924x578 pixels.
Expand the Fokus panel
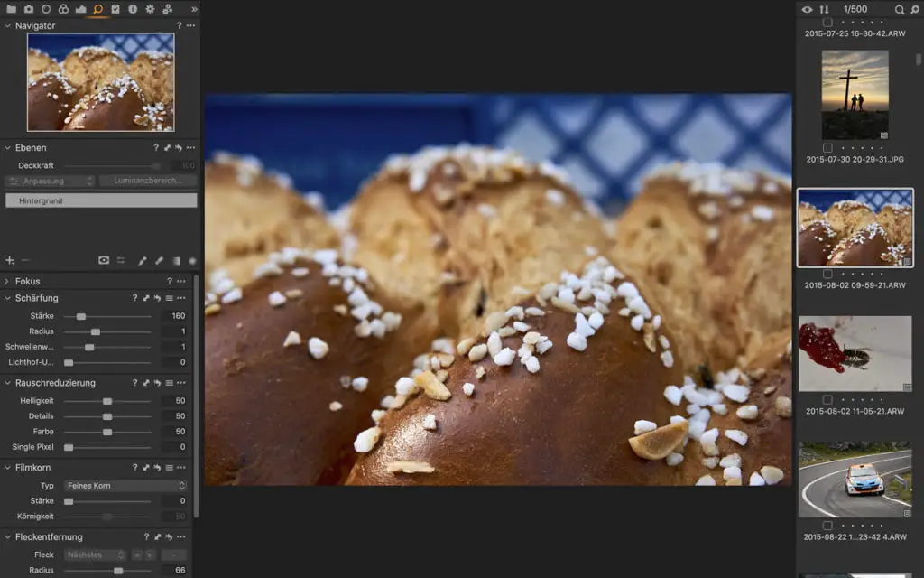[7, 282]
